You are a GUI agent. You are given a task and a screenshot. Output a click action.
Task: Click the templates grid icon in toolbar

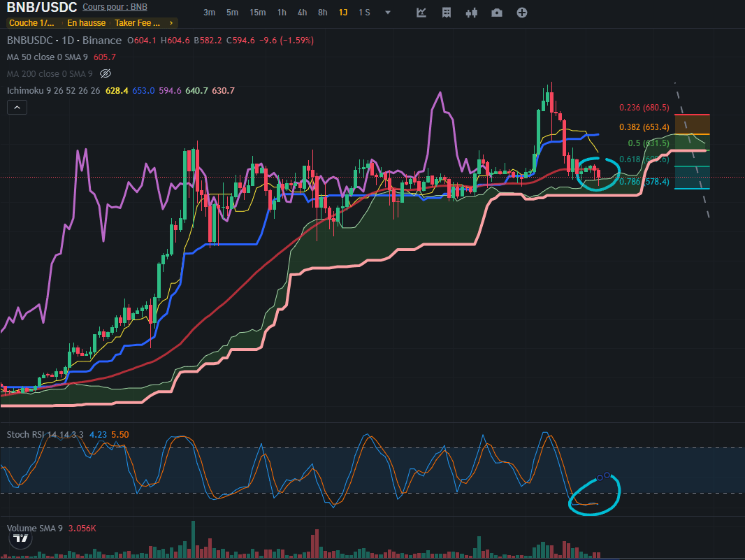(x=447, y=13)
